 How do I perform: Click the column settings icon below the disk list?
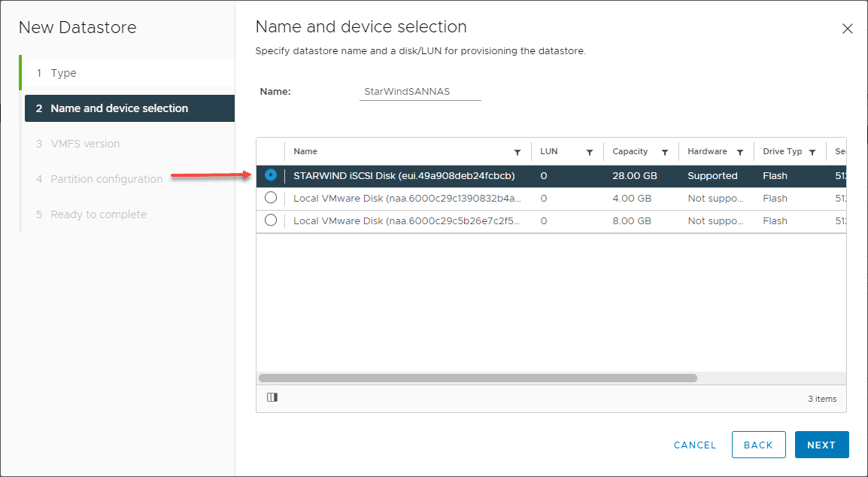tap(272, 397)
